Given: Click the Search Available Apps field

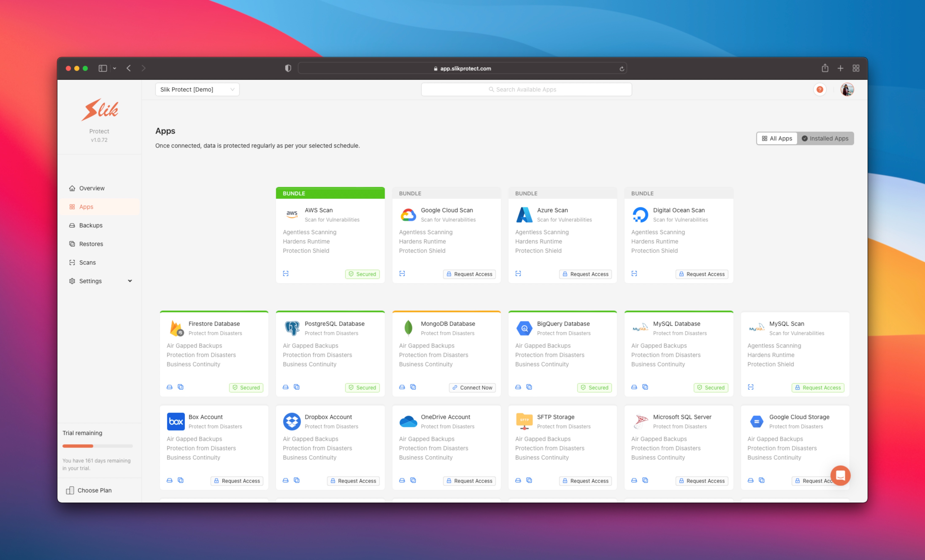Looking at the screenshot, I should tap(526, 89).
